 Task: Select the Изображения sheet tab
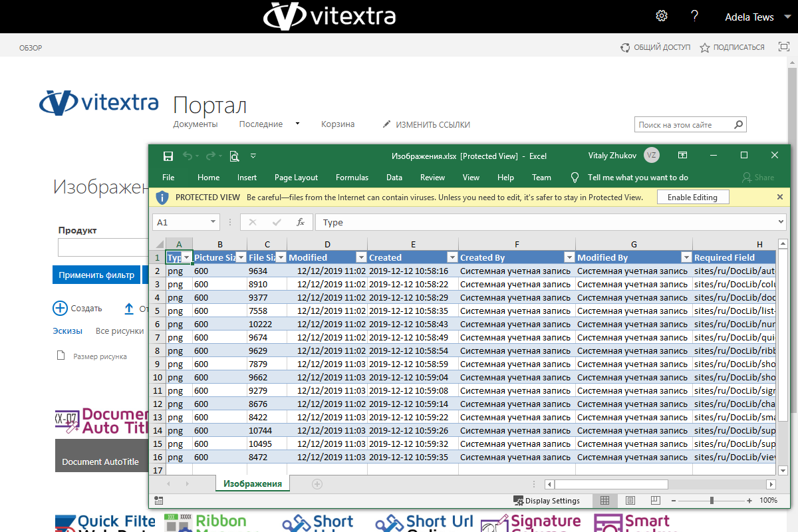(253, 483)
